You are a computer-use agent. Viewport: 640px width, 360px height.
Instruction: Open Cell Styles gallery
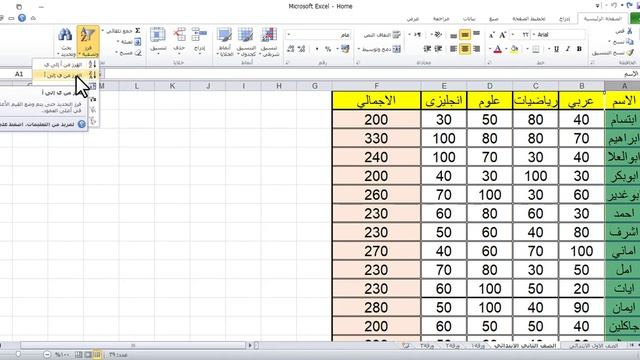point(224,42)
